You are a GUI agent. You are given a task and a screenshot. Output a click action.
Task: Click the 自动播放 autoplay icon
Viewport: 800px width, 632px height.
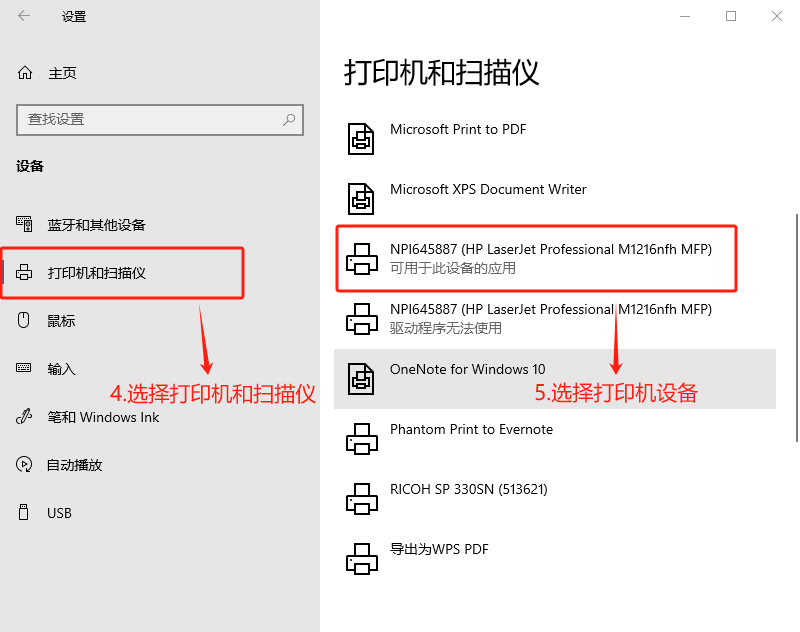tap(24, 464)
